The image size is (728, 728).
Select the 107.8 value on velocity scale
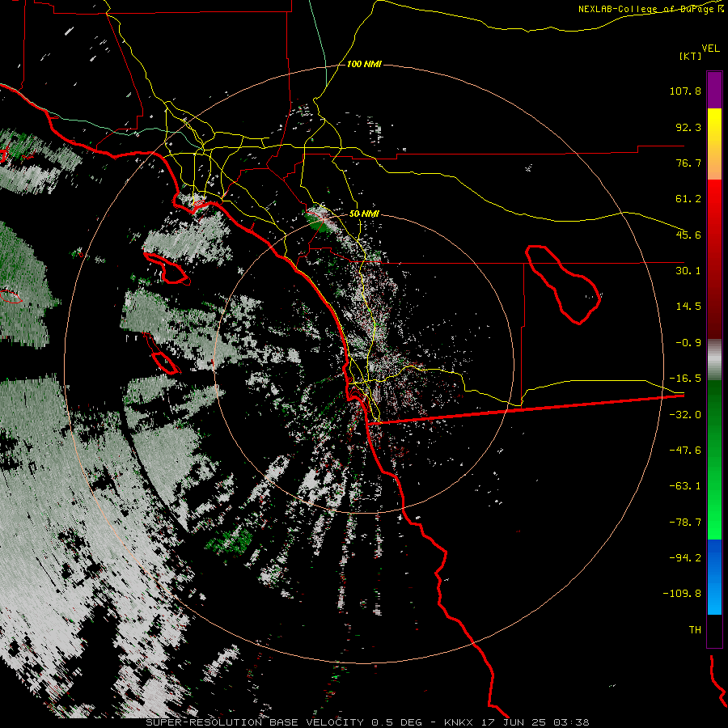685,91
